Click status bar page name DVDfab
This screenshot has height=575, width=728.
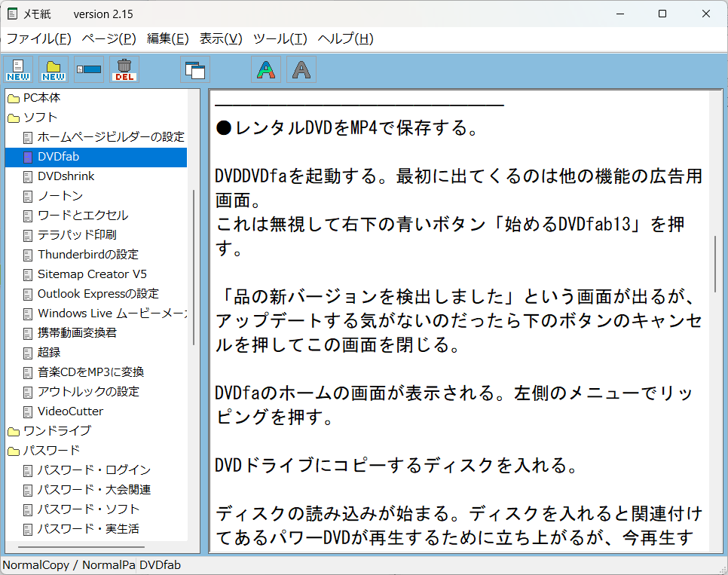click(x=161, y=564)
